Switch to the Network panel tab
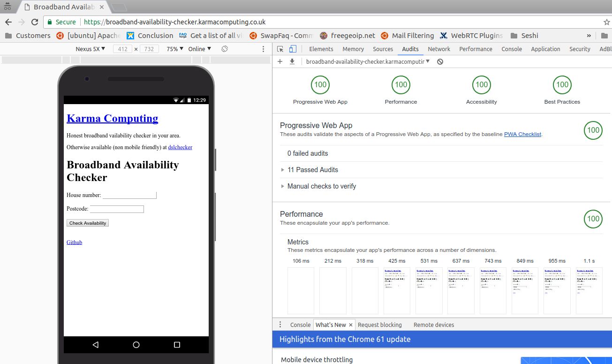Image resolution: width=612 pixels, height=364 pixels. pyautogui.click(x=438, y=49)
